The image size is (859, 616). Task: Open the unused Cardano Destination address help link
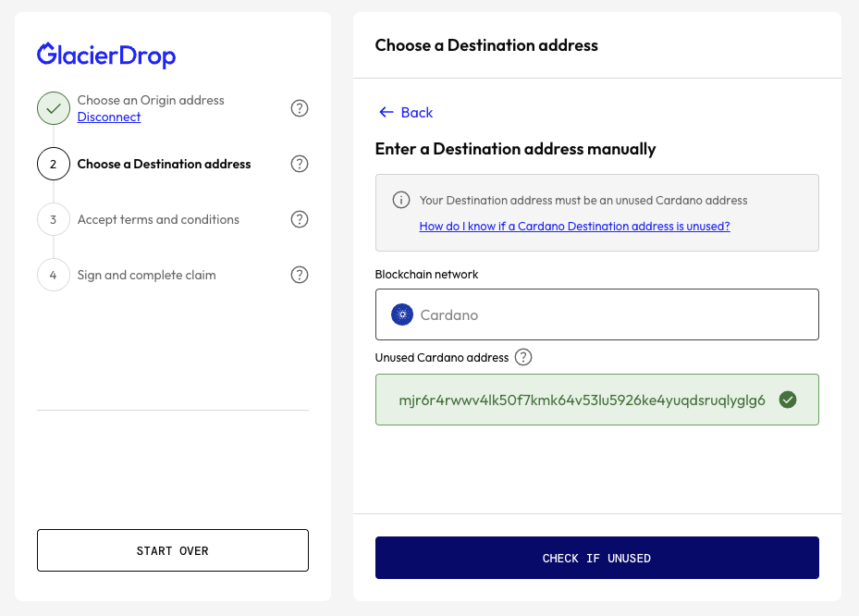pos(574,226)
